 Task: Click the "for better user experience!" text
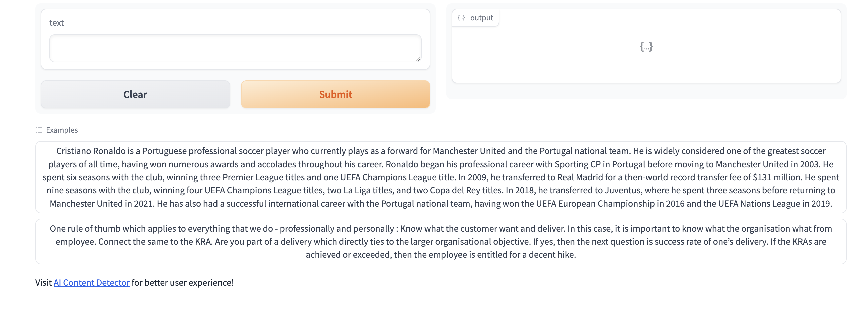[182, 282]
